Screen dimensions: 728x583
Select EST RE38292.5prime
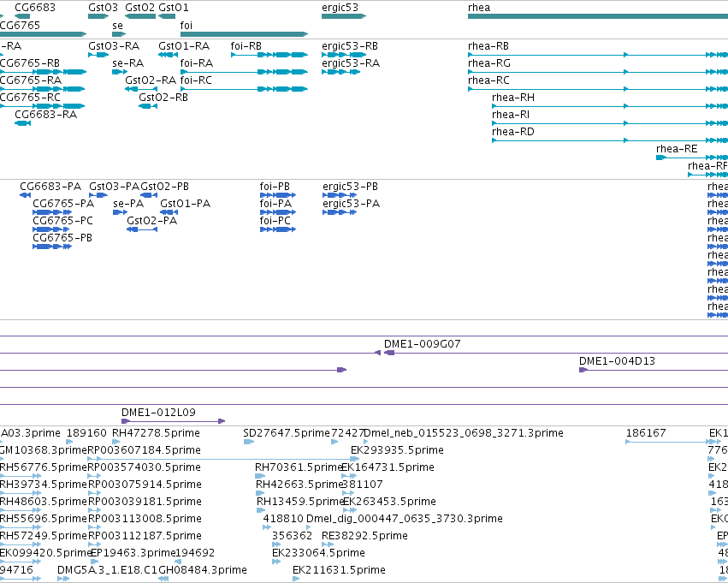click(328, 544)
